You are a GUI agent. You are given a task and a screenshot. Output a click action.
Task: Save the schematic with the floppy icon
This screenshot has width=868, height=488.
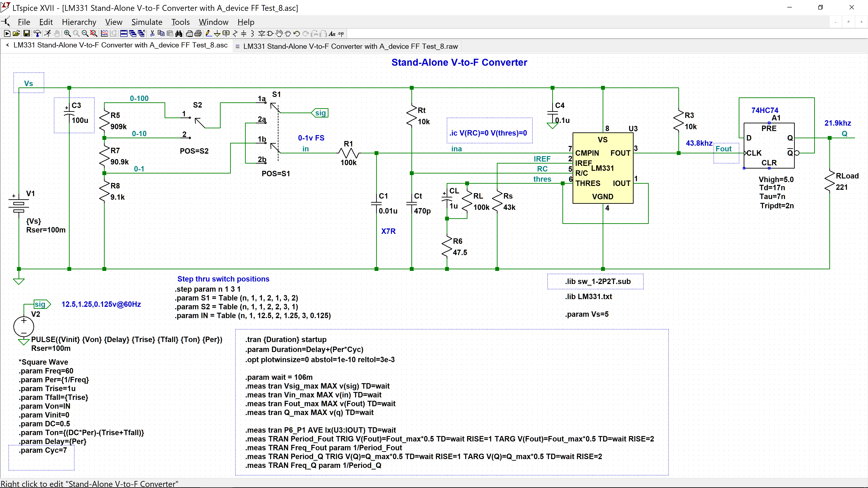pyautogui.click(x=27, y=34)
